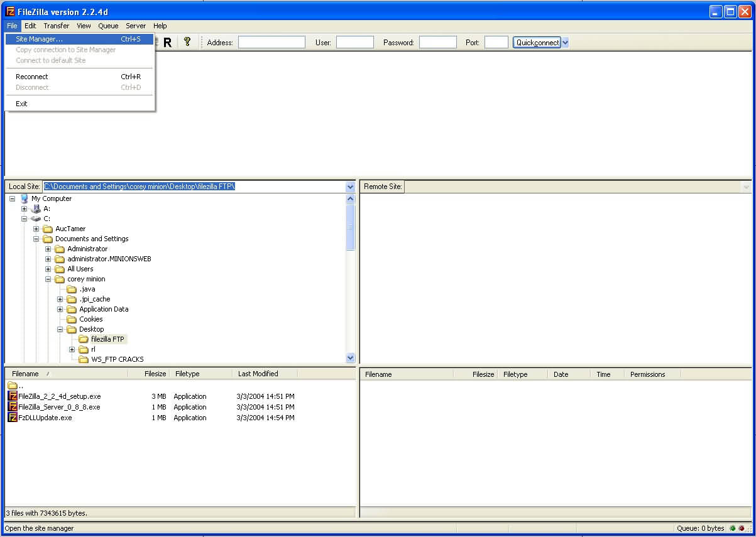Click the Administrator folder icon
This screenshot has width=756, height=537.
click(60, 249)
